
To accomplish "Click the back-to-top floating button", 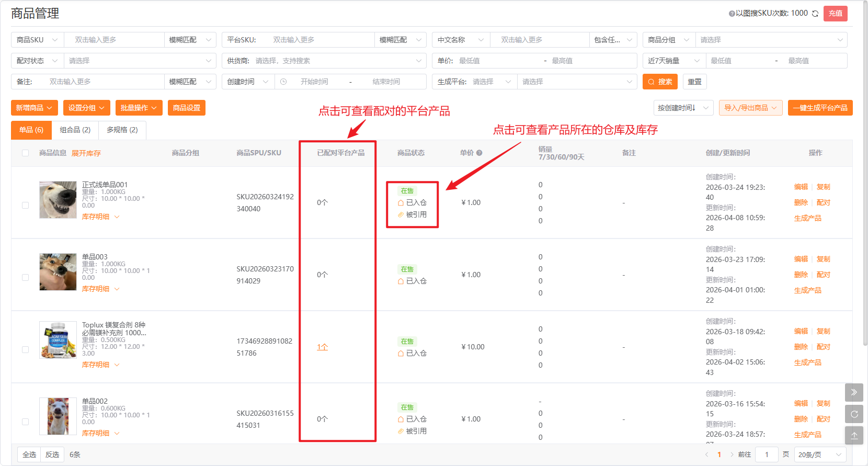I will coord(854,435).
